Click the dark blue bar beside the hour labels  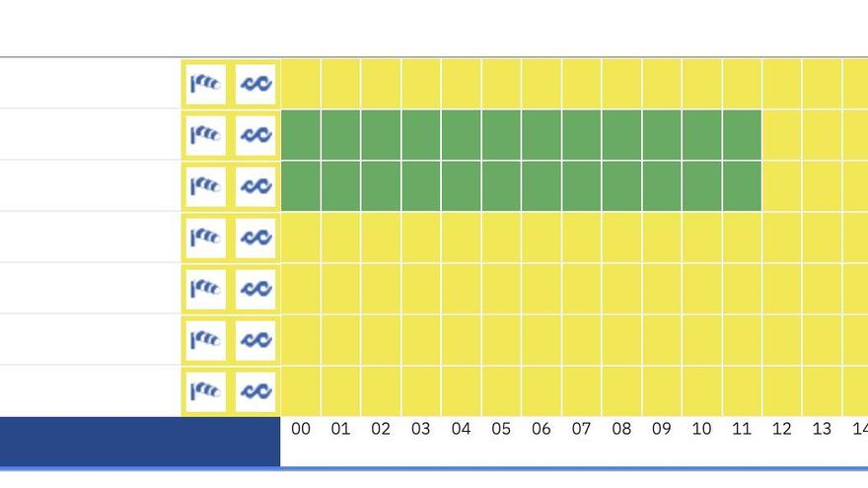pyautogui.click(x=140, y=441)
